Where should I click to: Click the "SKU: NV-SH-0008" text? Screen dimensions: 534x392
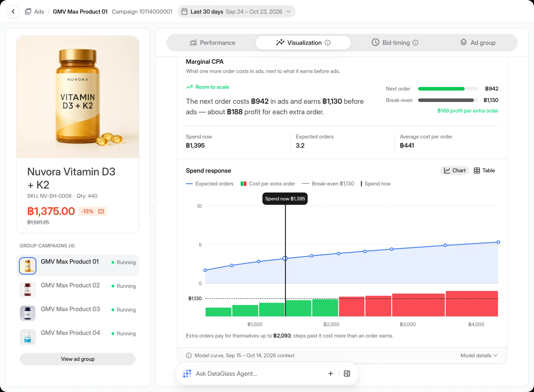(x=49, y=196)
